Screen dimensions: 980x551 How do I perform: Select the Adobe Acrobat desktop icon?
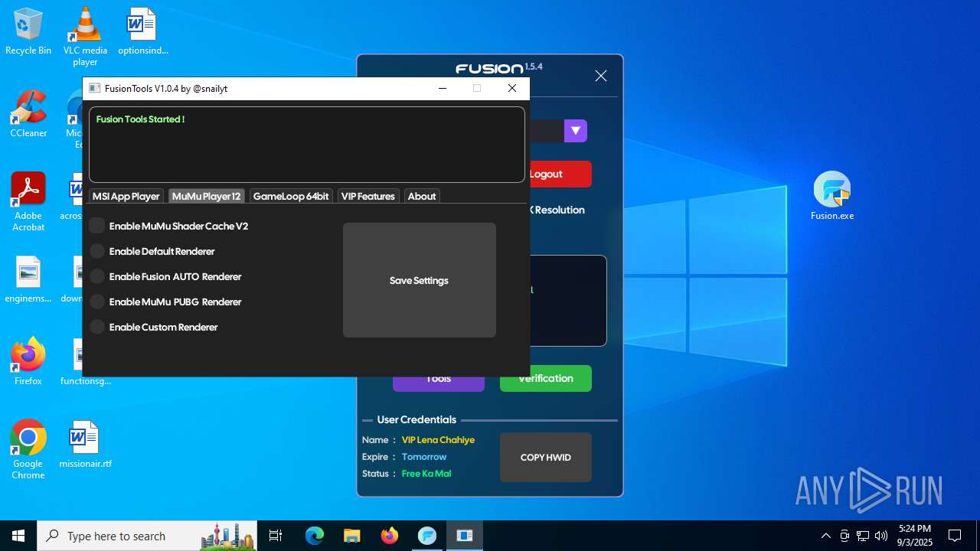pyautogui.click(x=28, y=202)
